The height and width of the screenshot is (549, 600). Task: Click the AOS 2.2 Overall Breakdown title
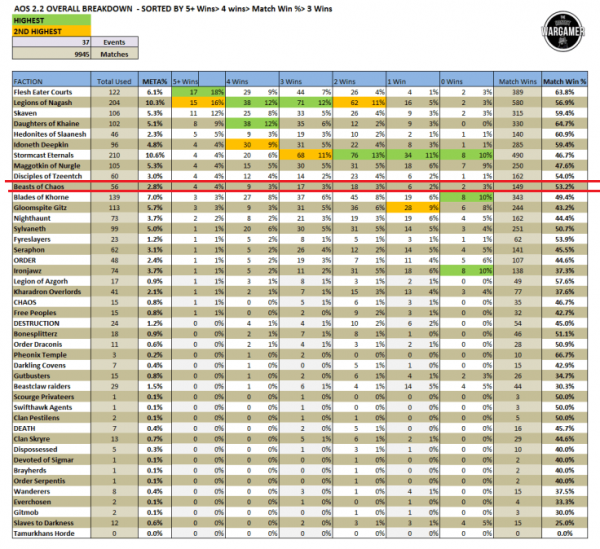pyautogui.click(x=100, y=9)
